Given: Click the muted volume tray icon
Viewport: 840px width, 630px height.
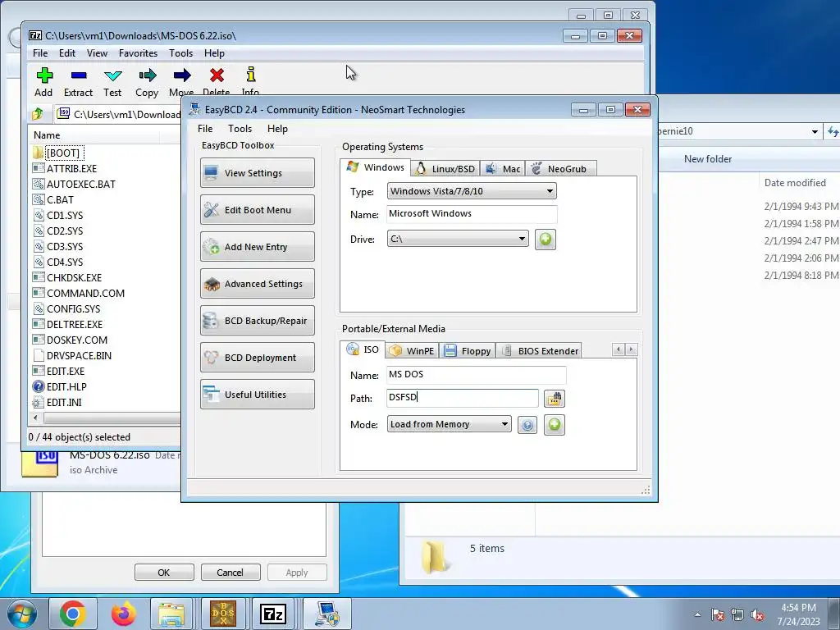Looking at the screenshot, I should point(757,615).
